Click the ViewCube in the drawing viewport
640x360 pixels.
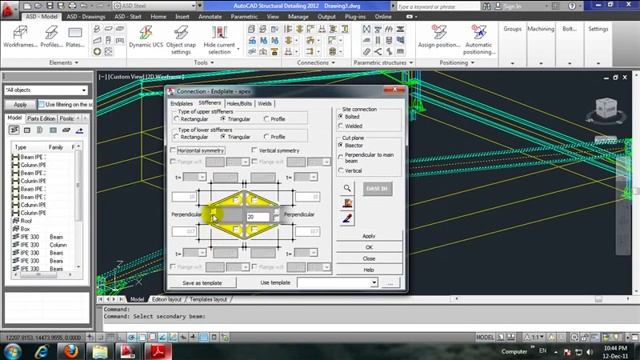point(606,109)
